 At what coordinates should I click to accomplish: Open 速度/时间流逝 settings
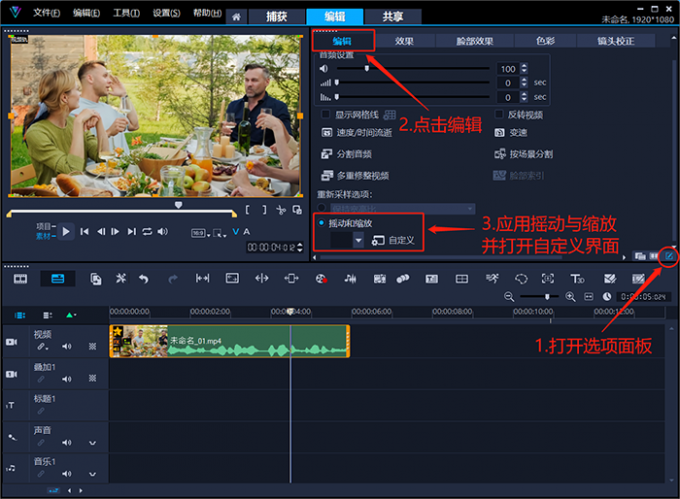[356, 133]
